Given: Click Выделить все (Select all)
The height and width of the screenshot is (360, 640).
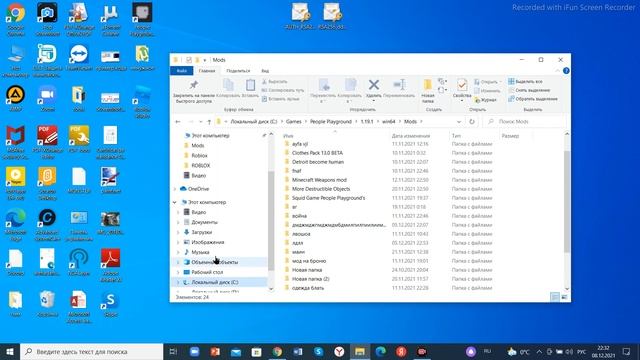Looking at the screenshot, I should point(526,82).
